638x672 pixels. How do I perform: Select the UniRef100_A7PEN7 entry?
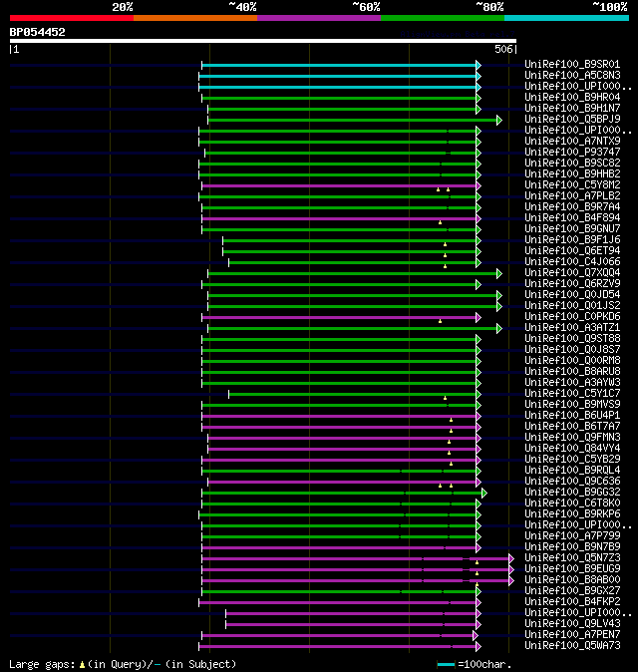click(572, 635)
